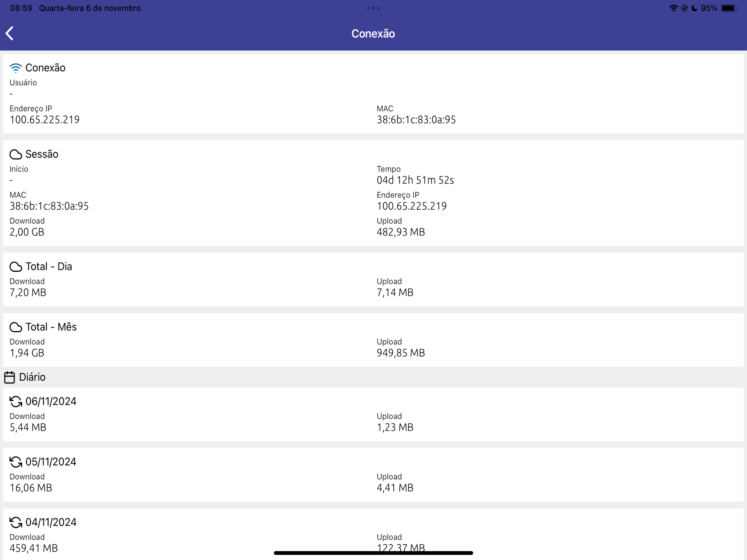Tap the status bar clock 08:59
The image size is (747, 560).
pyautogui.click(x=21, y=8)
